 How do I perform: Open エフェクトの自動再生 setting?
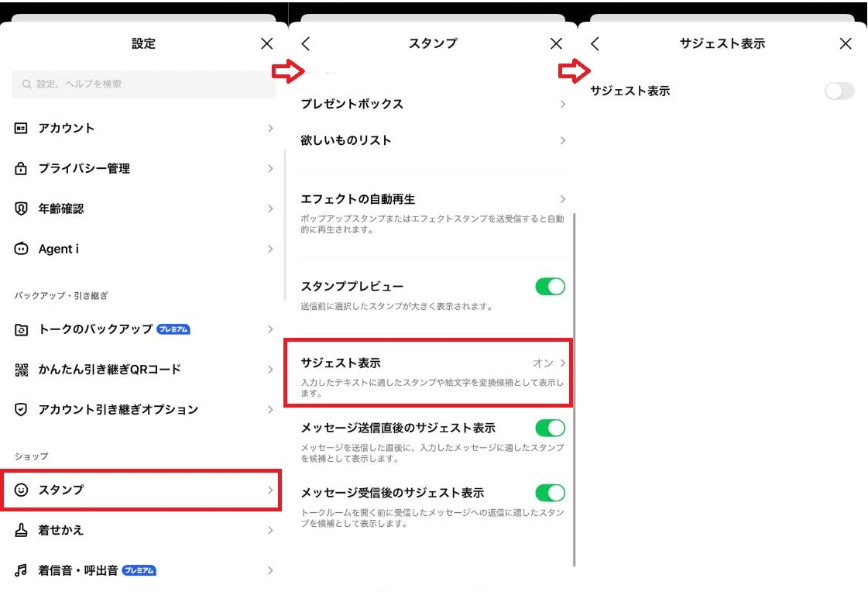[433, 213]
